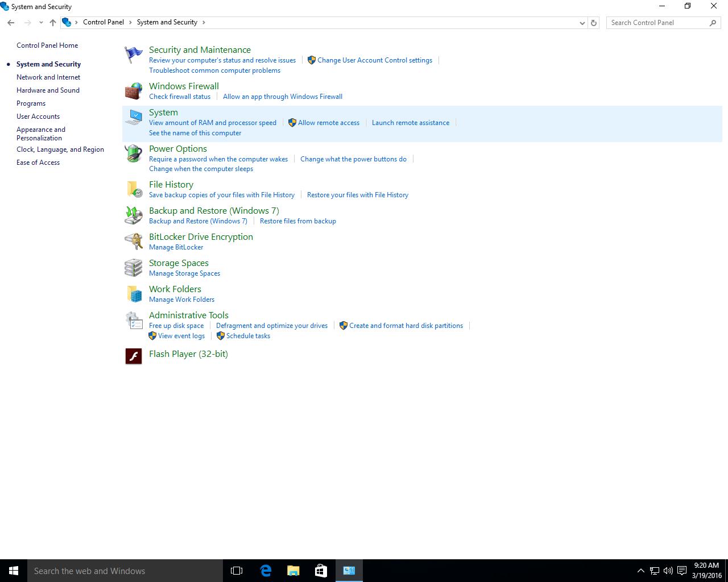
Task: Click the Search the web and Windows box
Action: 125,571
